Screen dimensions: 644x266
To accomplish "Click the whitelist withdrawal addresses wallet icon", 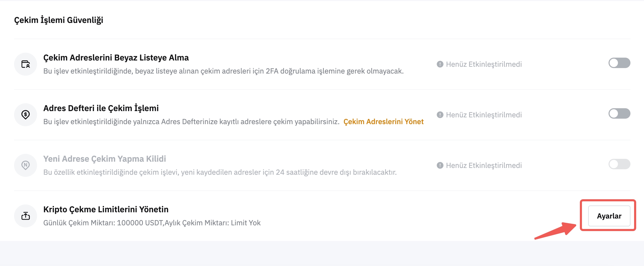I will 26,64.
